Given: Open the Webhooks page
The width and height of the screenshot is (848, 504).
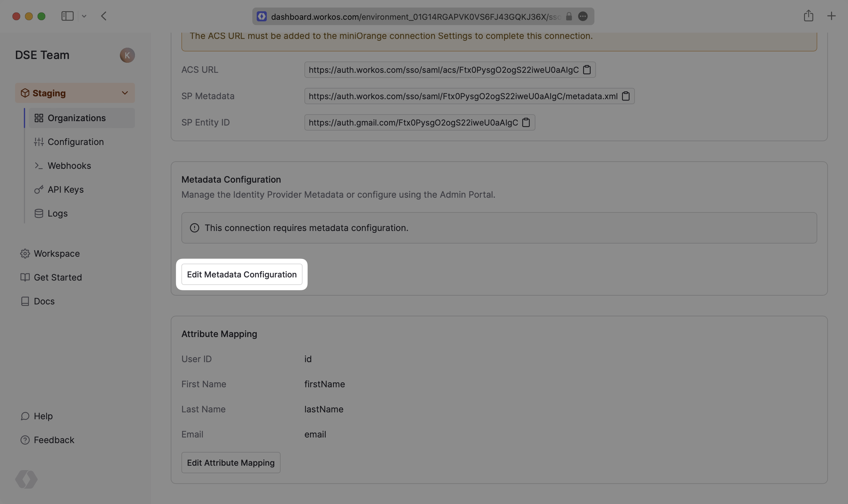Looking at the screenshot, I should [x=69, y=166].
